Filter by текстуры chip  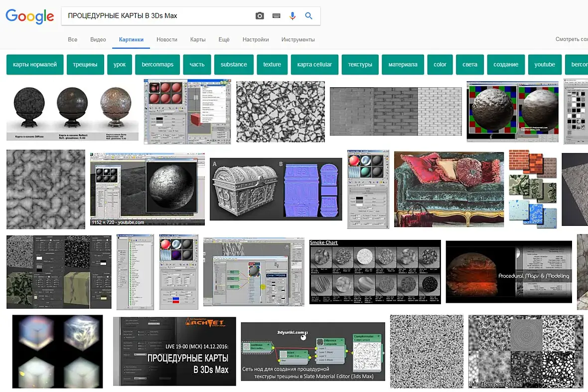coord(360,64)
